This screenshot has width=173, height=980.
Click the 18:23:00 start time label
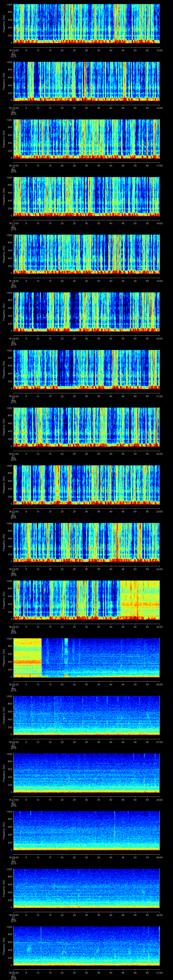[13, 569]
